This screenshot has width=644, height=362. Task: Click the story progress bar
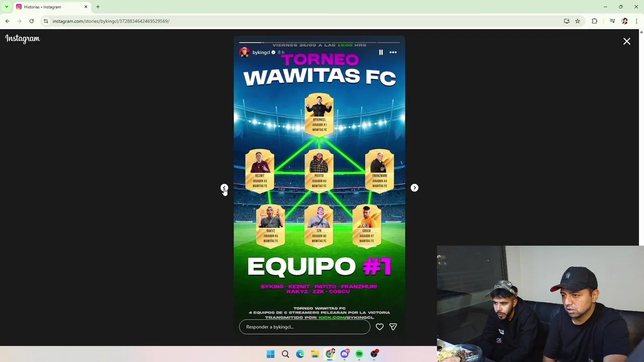pos(319,42)
